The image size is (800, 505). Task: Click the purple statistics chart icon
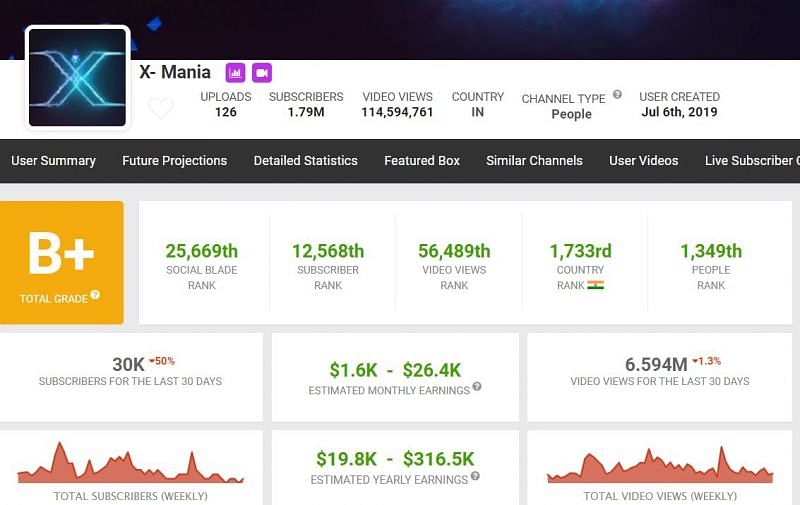click(235, 73)
